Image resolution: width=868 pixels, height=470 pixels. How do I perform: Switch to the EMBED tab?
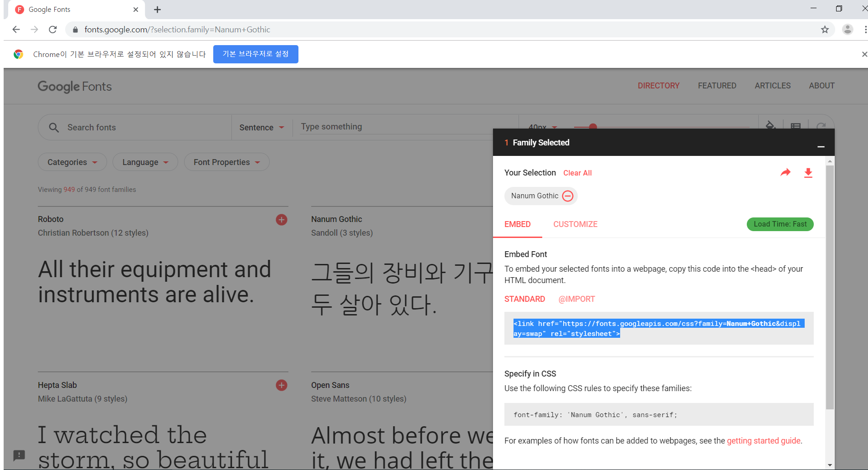518,224
